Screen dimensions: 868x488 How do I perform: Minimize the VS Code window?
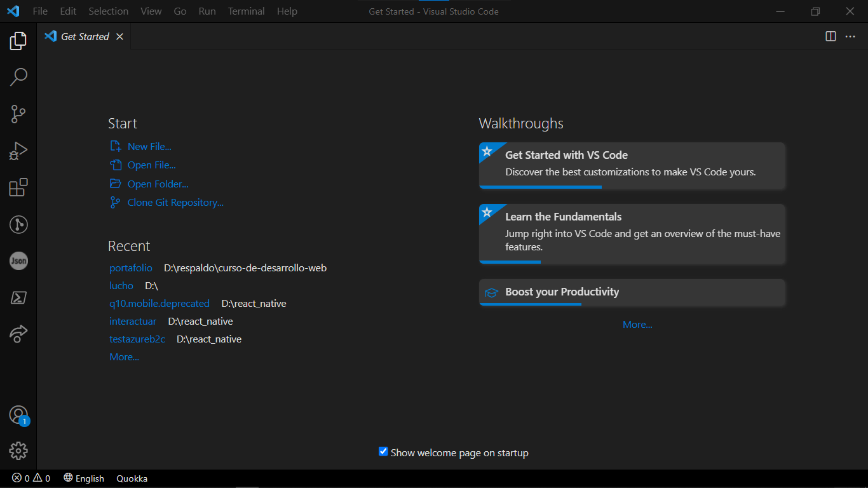(x=781, y=11)
